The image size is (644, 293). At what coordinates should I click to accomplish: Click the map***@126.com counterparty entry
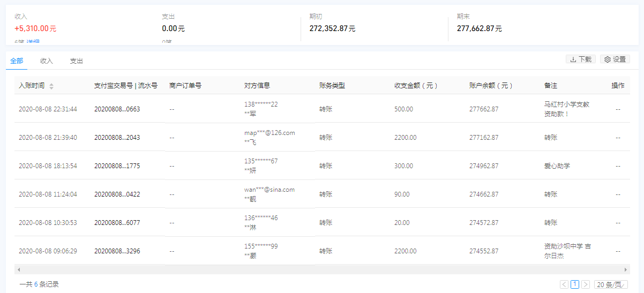(269, 133)
